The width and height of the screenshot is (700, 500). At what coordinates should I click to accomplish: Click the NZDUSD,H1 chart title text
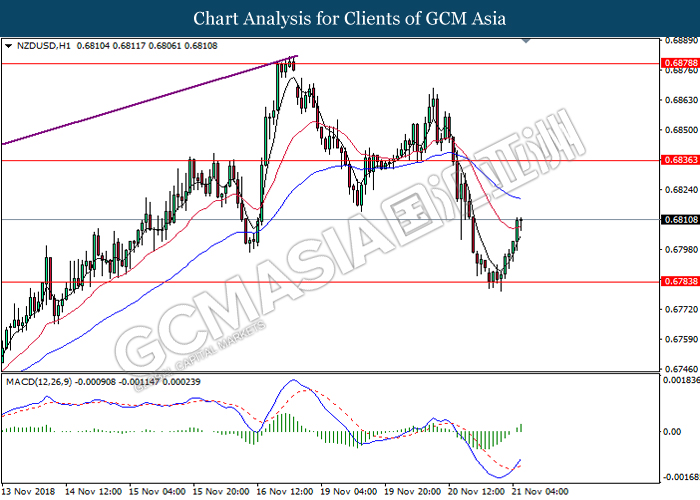pos(44,46)
